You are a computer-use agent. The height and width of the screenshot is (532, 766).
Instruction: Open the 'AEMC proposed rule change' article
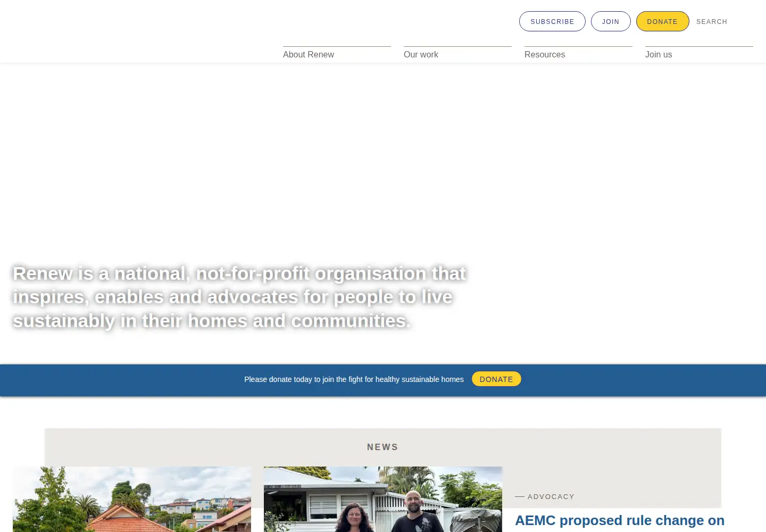coord(620,520)
